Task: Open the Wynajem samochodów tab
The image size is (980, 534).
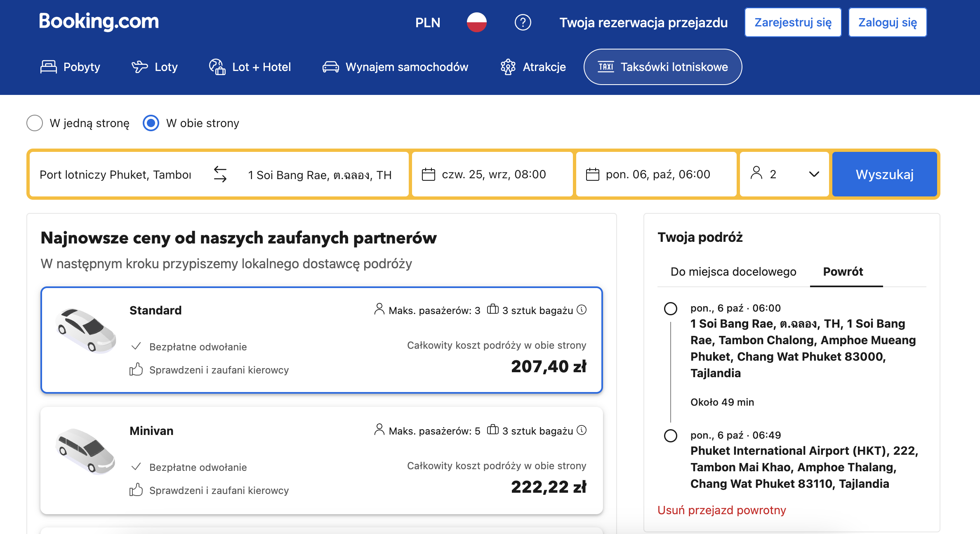Action: click(395, 67)
